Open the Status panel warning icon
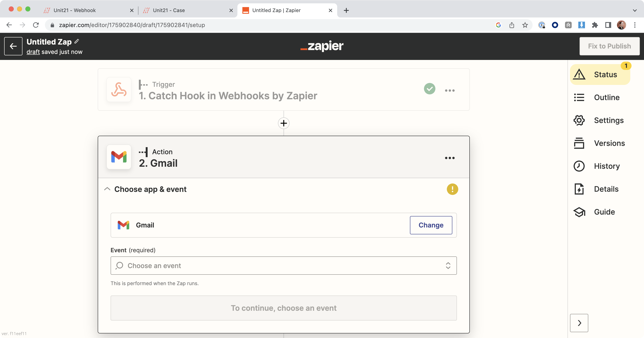The height and width of the screenshot is (338, 644). click(579, 74)
